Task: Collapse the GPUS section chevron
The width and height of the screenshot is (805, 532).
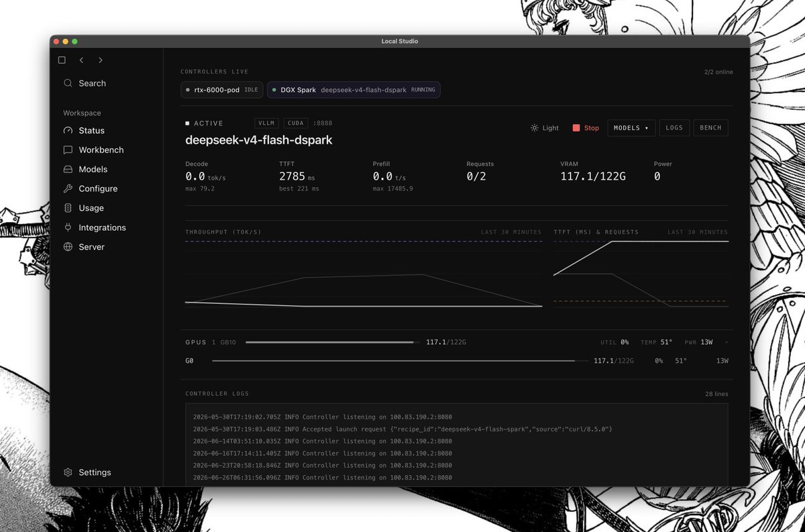Action: (x=726, y=342)
